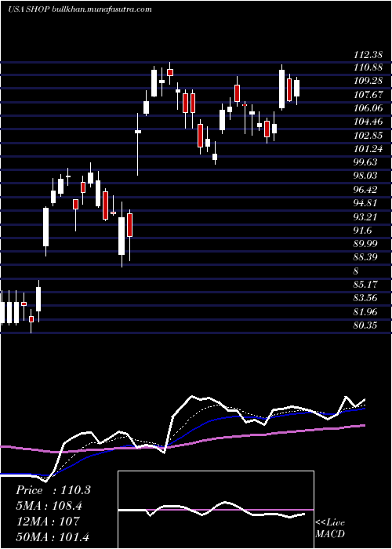Select the 99.63 price axis label
This screenshot has height=549, width=392.
365,163
